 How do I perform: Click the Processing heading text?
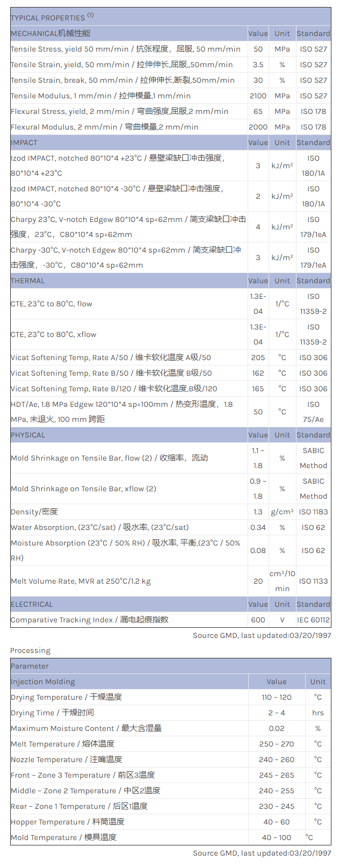point(30,650)
